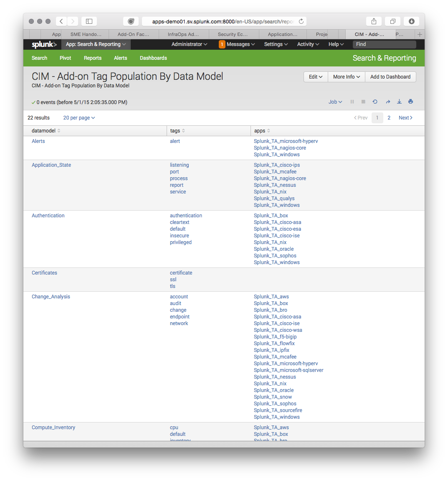Show the Safari sidebar
Screen dimensions: 448x481
[89, 21]
